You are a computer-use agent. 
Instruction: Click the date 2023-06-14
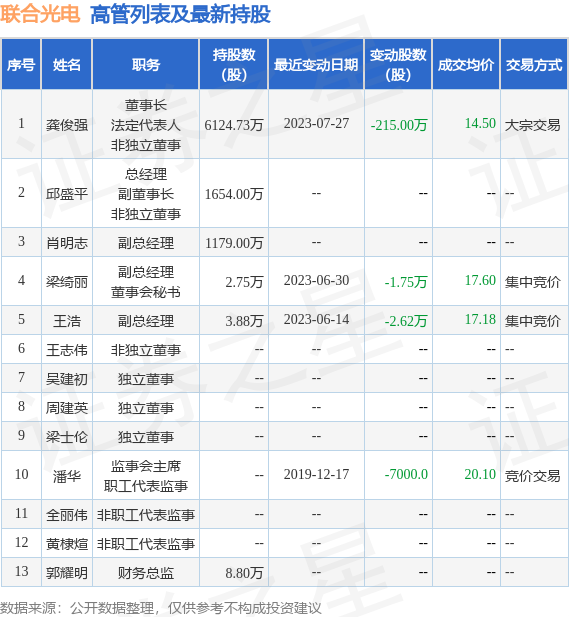316,319
